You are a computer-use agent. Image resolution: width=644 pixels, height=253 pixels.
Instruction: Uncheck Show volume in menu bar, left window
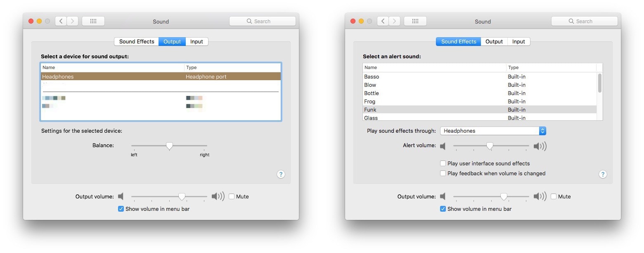[121, 209]
